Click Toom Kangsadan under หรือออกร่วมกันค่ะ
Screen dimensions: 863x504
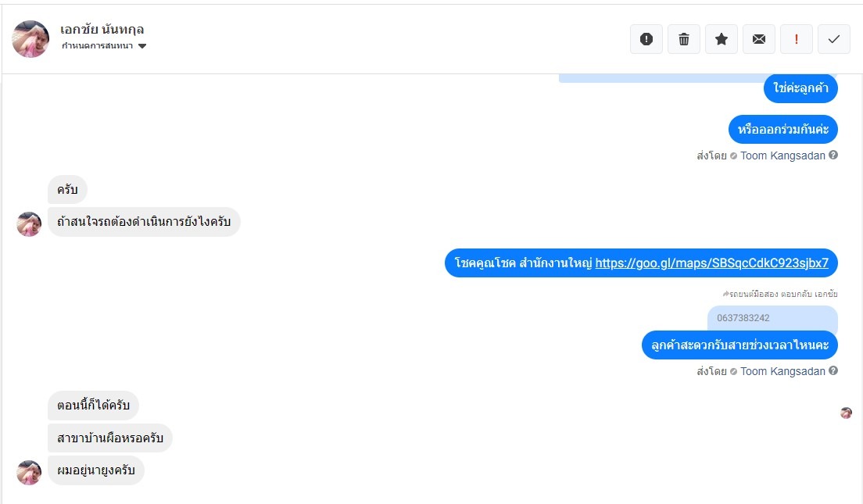(782, 155)
